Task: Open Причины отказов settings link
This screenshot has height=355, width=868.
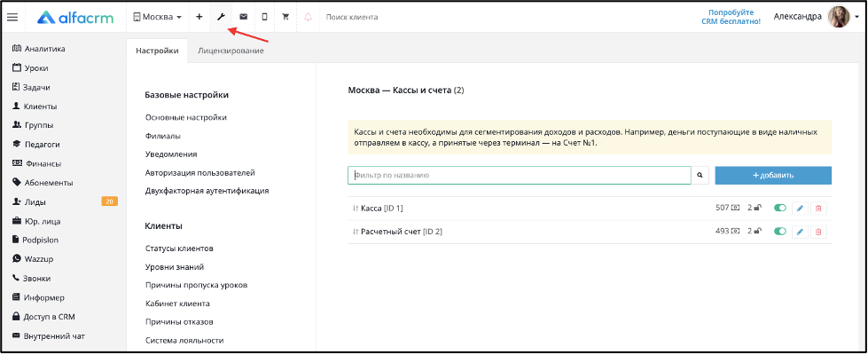Action: tap(179, 322)
